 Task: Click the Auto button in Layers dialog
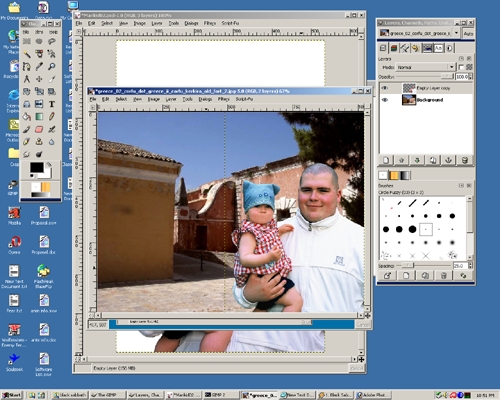(468, 33)
